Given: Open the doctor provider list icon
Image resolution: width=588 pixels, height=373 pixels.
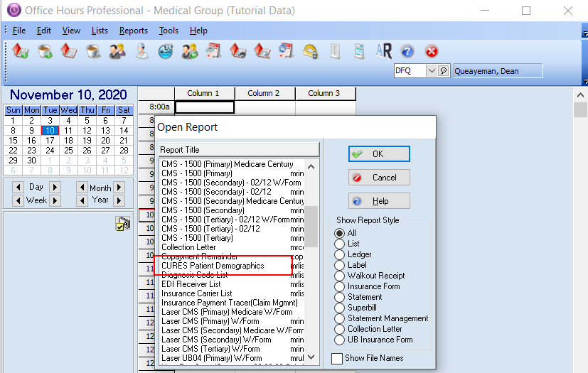Looking at the screenshot, I should pyautogui.click(x=141, y=51).
